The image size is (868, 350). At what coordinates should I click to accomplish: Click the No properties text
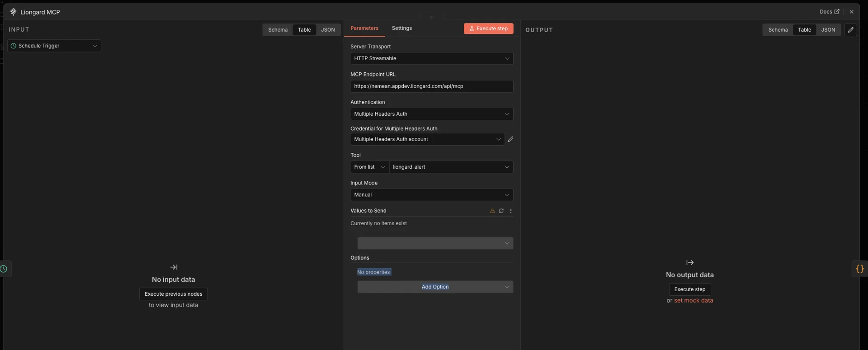tap(373, 272)
